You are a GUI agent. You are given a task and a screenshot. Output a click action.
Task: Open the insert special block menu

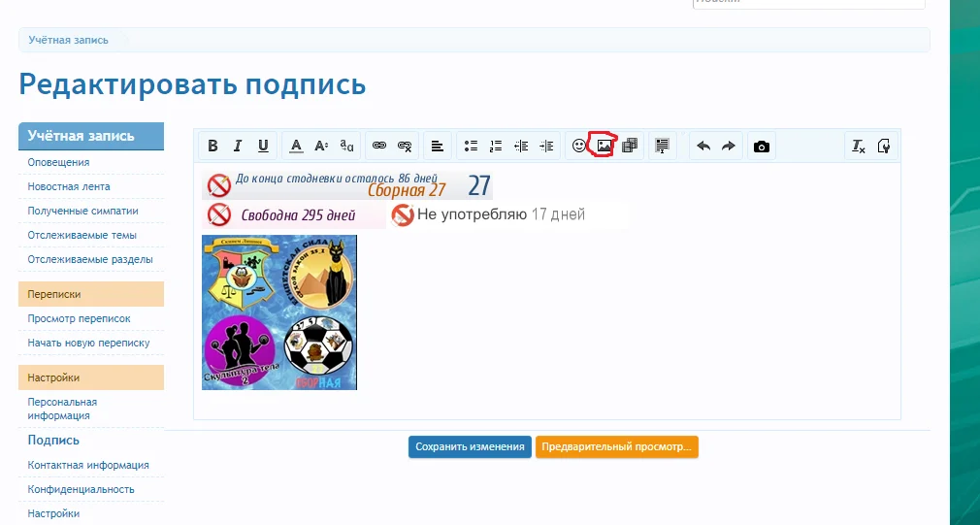(663, 146)
